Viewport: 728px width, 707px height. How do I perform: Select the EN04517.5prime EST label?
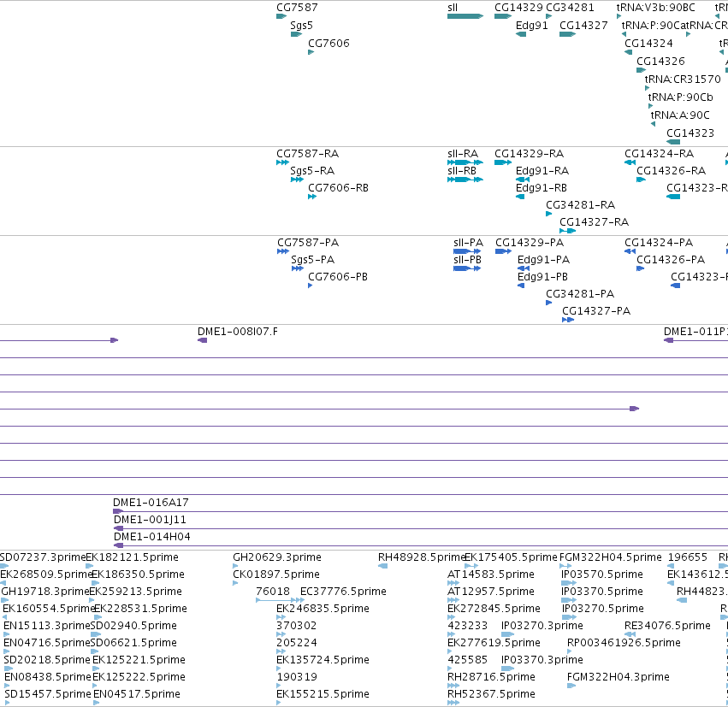[137, 694]
